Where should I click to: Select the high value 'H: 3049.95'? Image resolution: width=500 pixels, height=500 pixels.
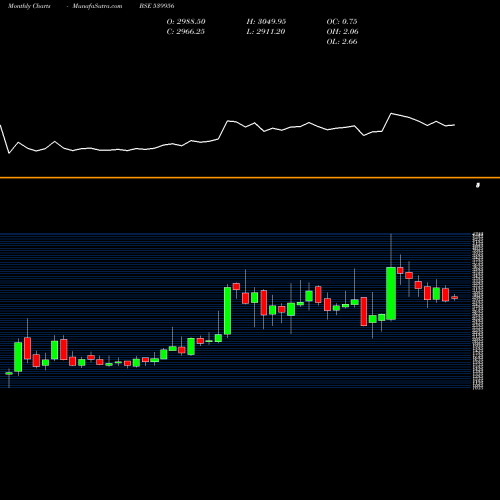(266, 22)
